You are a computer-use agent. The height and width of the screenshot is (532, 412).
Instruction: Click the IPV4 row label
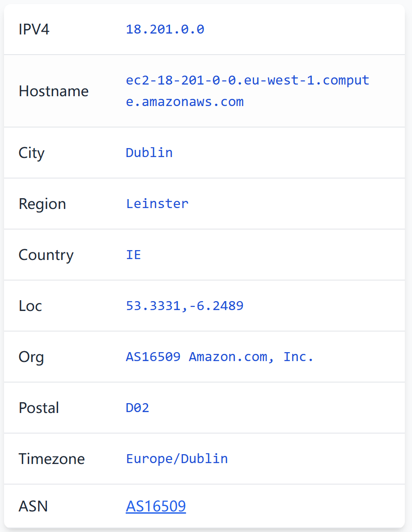[34, 30]
